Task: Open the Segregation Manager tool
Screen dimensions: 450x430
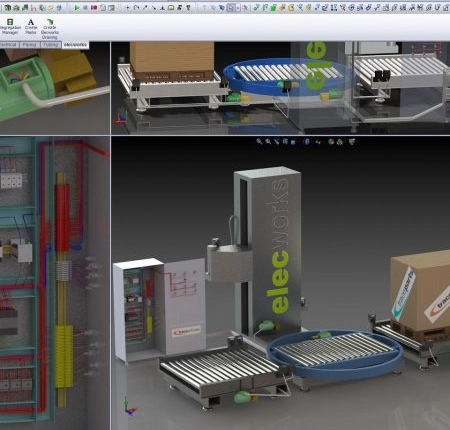Action: tap(10, 27)
